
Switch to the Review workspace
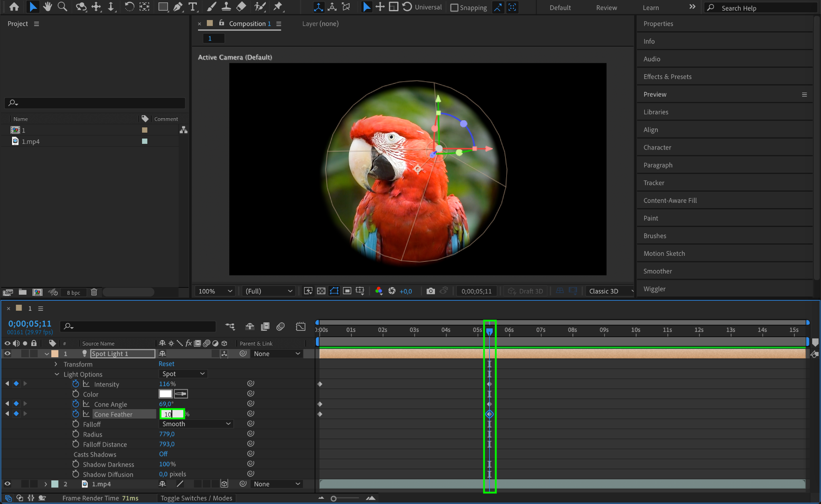pos(606,8)
